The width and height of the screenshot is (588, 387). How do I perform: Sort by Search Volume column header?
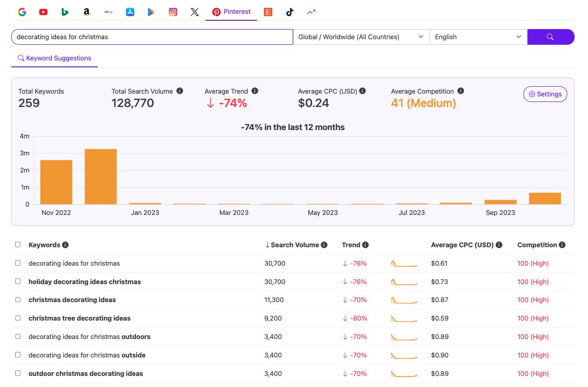294,245
